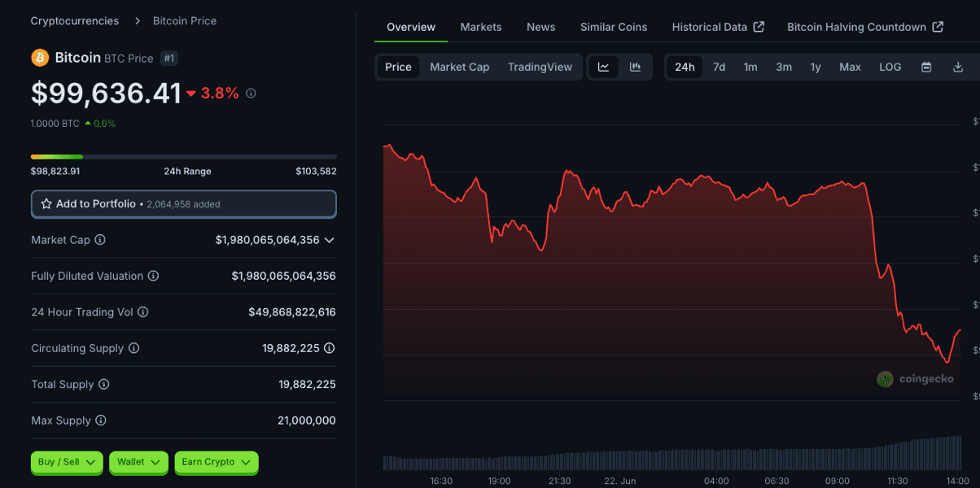
Task: Click external link icon on Bitcoin Halving Countdown
Action: click(x=938, y=27)
